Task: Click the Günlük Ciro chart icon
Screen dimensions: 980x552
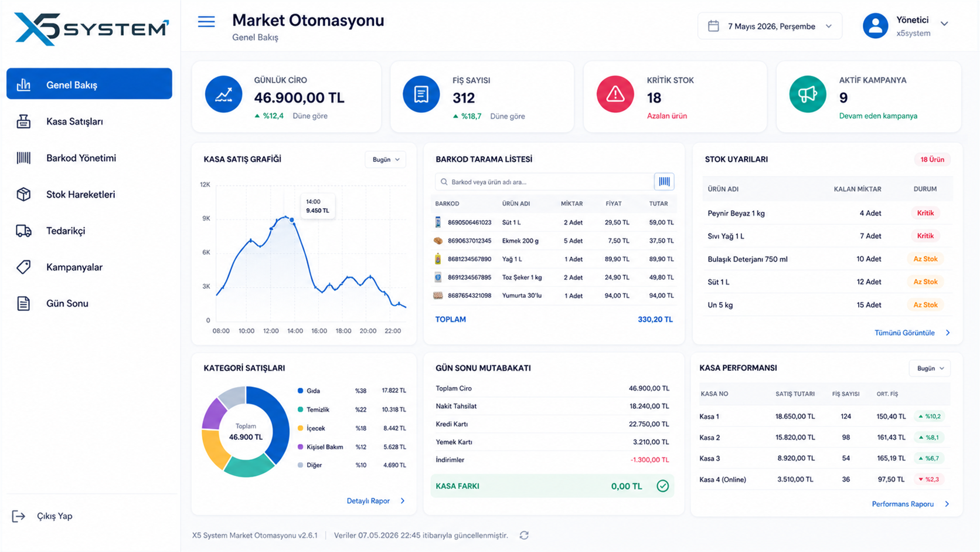Action: pos(224,94)
